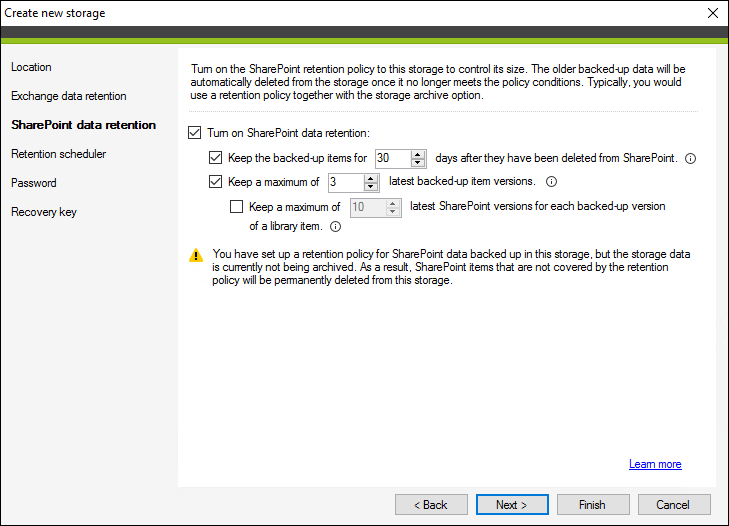Click the yellow warning triangle icon
This screenshot has height=526, width=729.
coord(196,255)
